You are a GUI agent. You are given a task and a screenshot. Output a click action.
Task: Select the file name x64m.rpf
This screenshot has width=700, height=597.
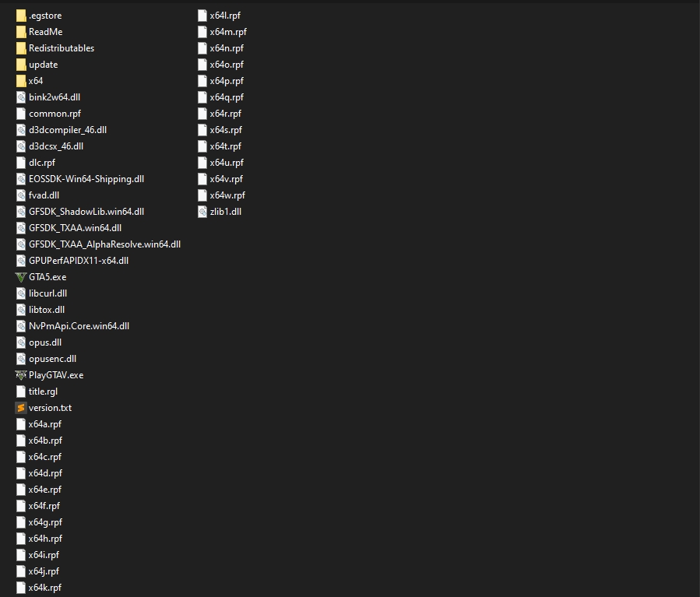click(228, 32)
